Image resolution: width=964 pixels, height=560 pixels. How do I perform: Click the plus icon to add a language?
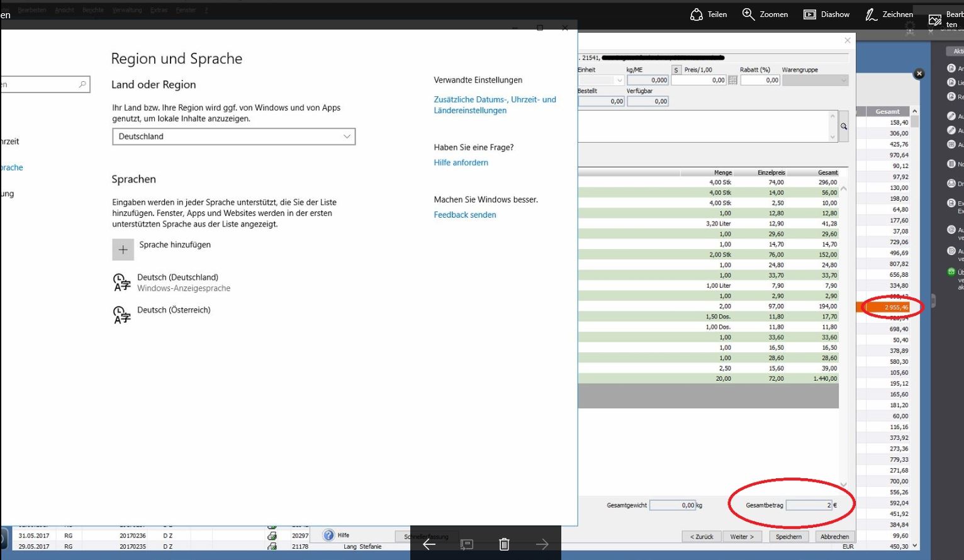click(x=123, y=250)
